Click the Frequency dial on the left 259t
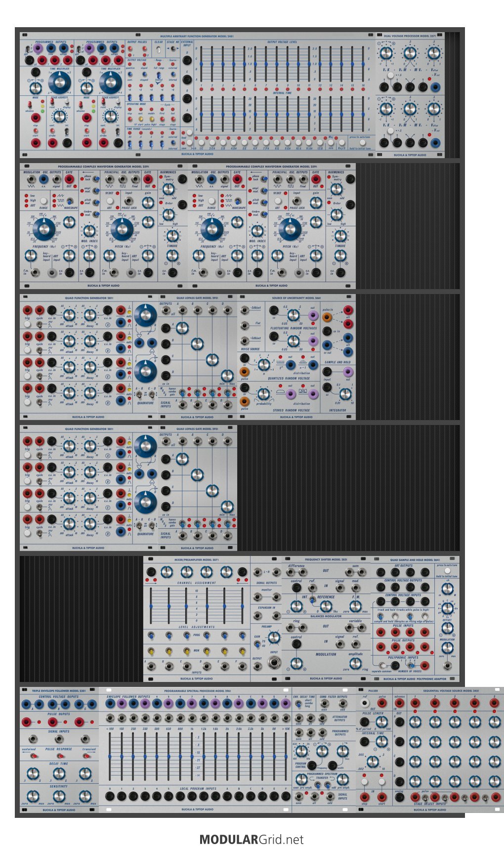This screenshot has width=504, height=850. (x=43, y=228)
